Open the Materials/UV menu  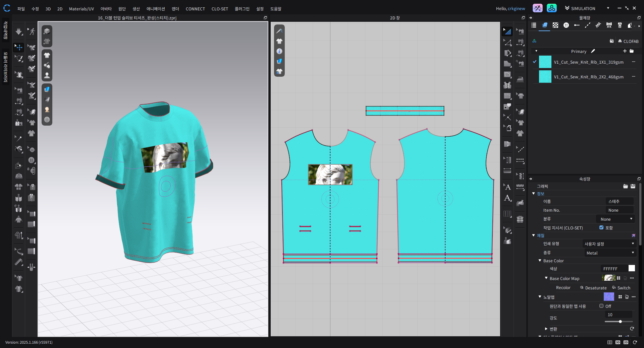click(81, 9)
